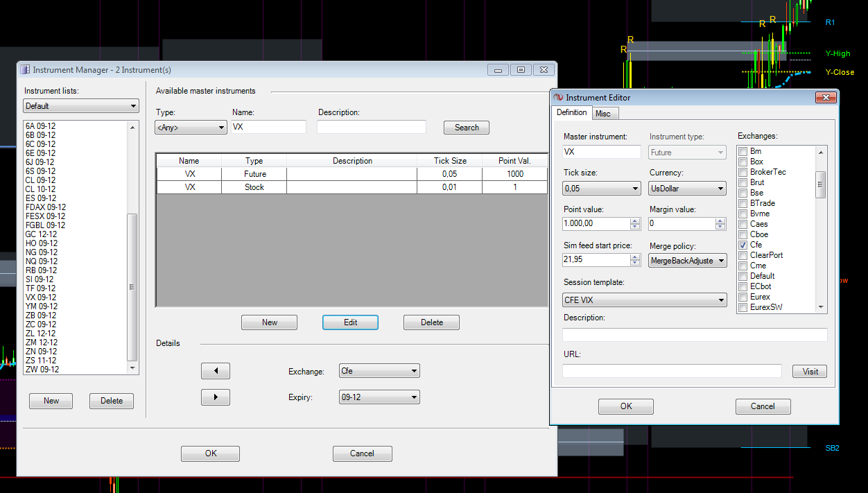Increase Margin value with up spinner
Viewport: 868px width, 493px height.
coord(721,220)
